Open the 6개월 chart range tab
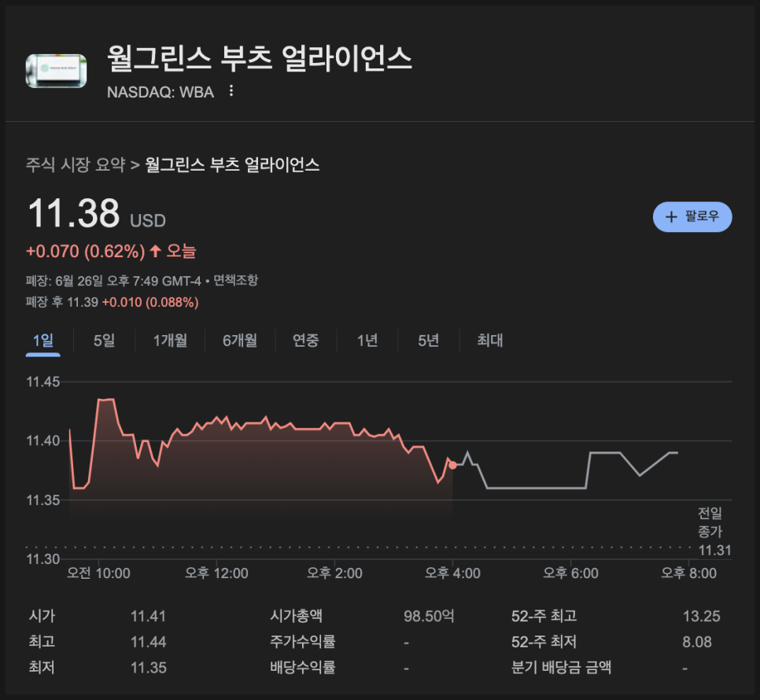 240,341
